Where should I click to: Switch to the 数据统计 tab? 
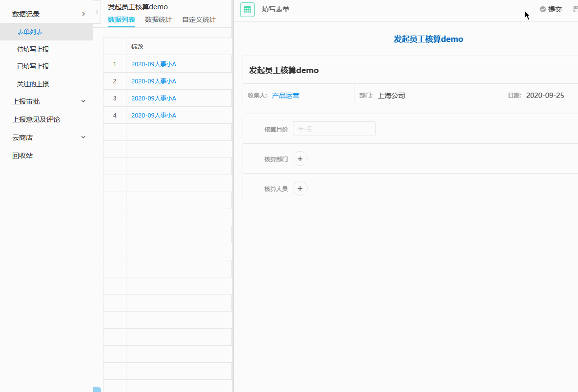point(158,20)
